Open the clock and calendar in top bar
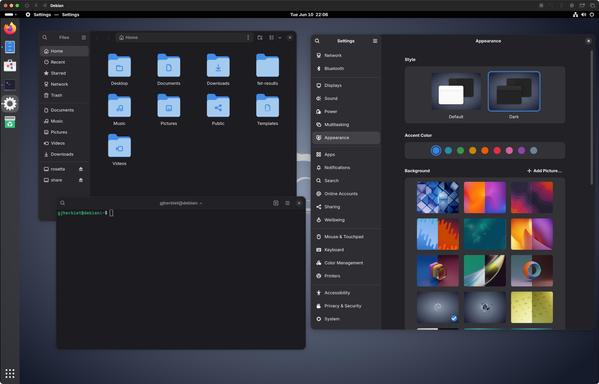The width and height of the screenshot is (599, 384). point(309,15)
